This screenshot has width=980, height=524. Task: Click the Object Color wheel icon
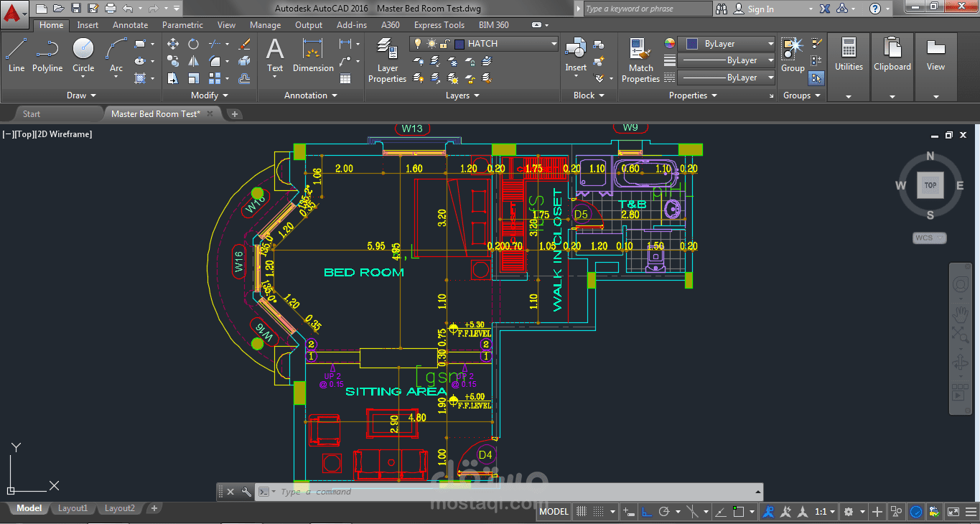point(670,44)
